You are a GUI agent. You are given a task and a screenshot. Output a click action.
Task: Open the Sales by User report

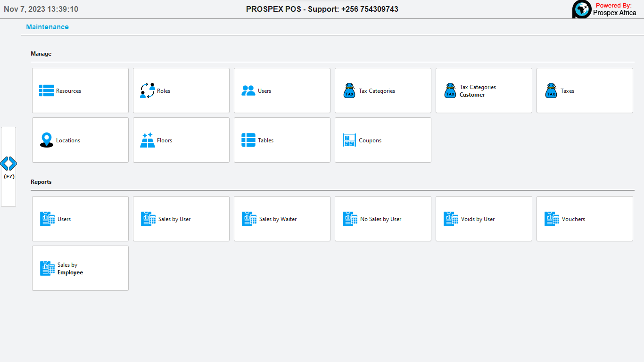[x=181, y=219]
